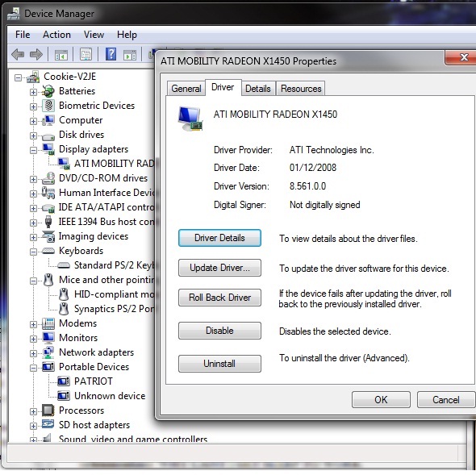Cancel the Properties dialog
The width and height of the screenshot is (476, 475).
[446, 400]
